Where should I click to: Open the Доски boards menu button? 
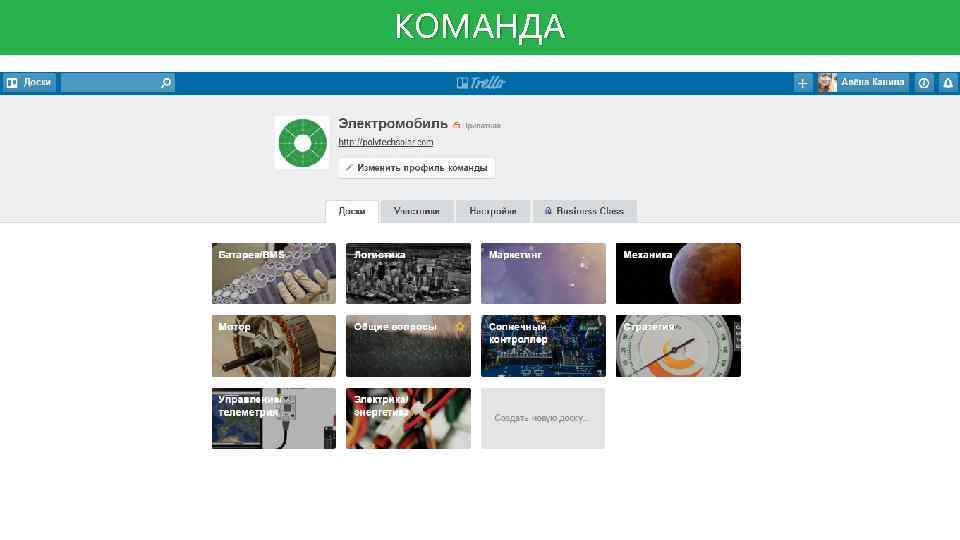pyautogui.click(x=29, y=83)
